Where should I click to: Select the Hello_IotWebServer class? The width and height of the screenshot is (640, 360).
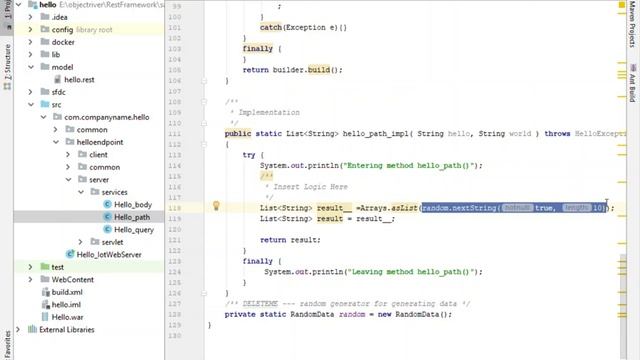pos(109,254)
